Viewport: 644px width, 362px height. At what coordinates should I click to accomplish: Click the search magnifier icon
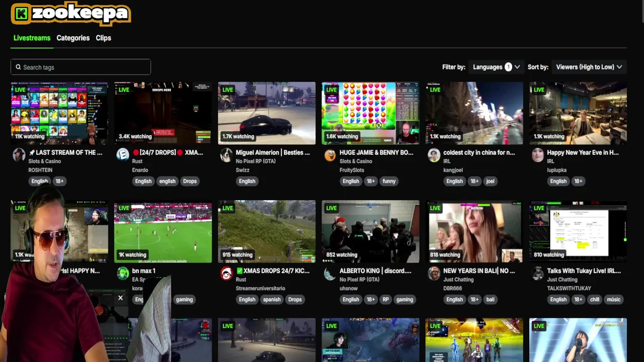point(18,67)
